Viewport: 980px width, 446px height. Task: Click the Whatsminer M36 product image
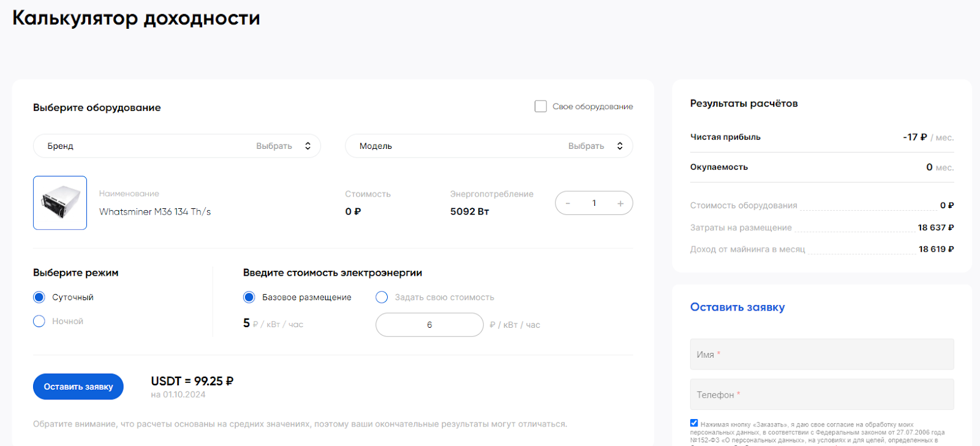(x=60, y=203)
